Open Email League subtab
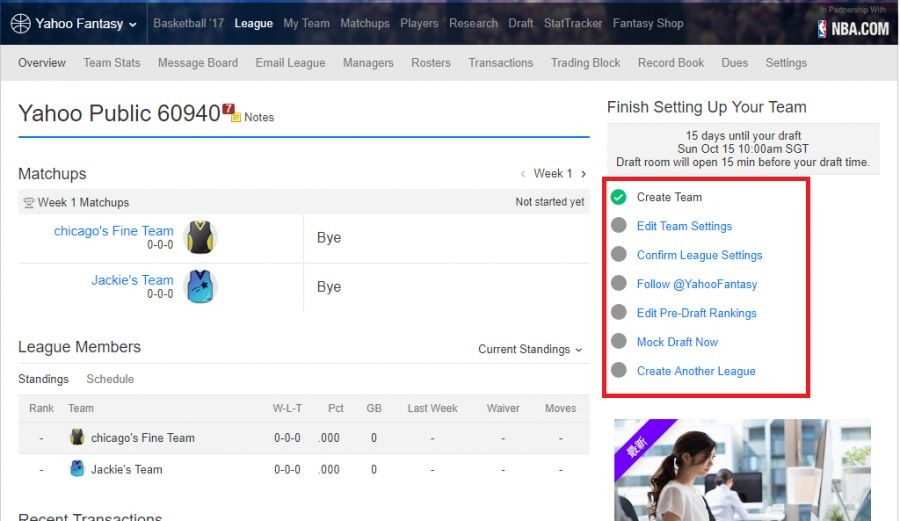900x521 pixels. (290, 63)
